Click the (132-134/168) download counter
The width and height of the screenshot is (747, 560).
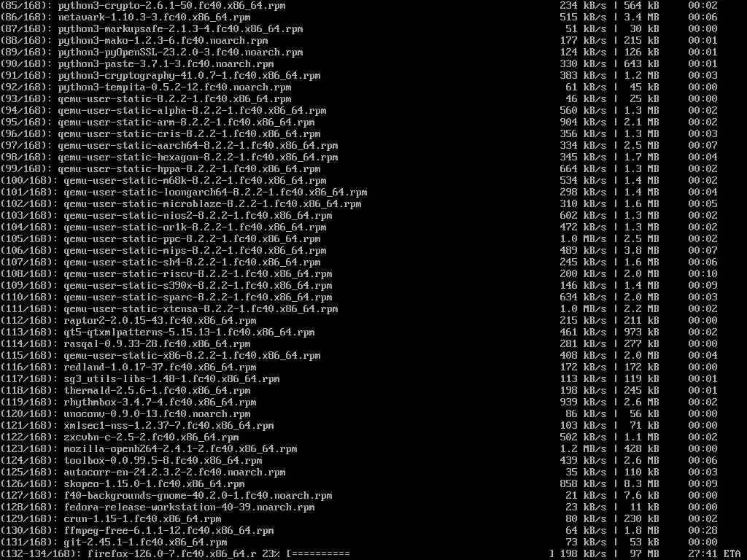coord(41,553)
